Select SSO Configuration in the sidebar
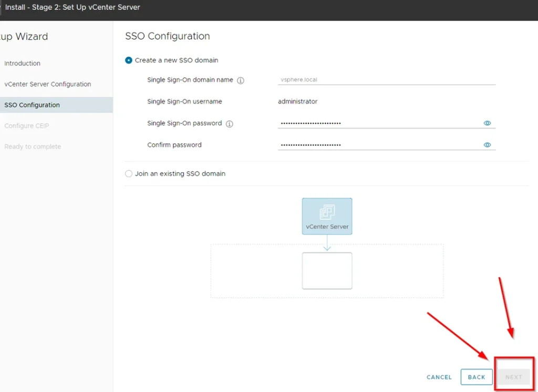 (32, 105)
